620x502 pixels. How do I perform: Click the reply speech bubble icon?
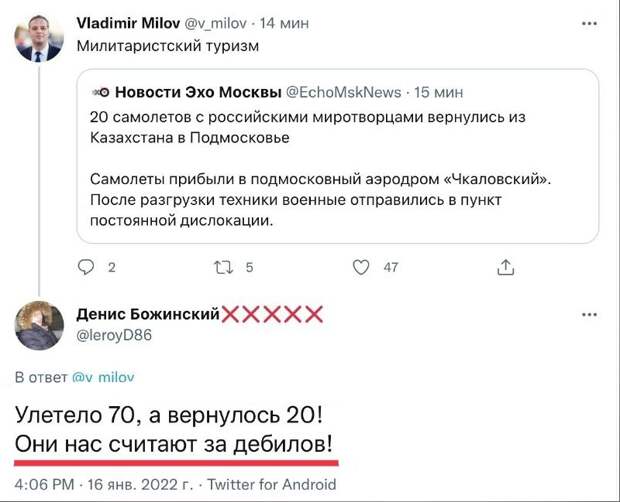click(86, 267)
